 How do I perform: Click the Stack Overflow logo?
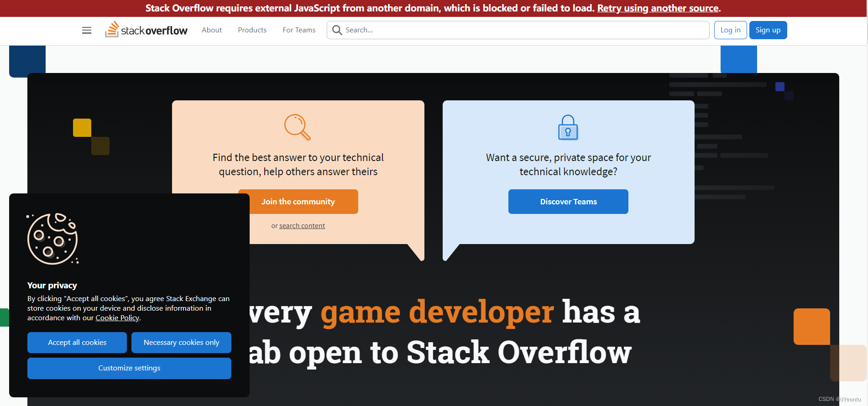[146, 30]
